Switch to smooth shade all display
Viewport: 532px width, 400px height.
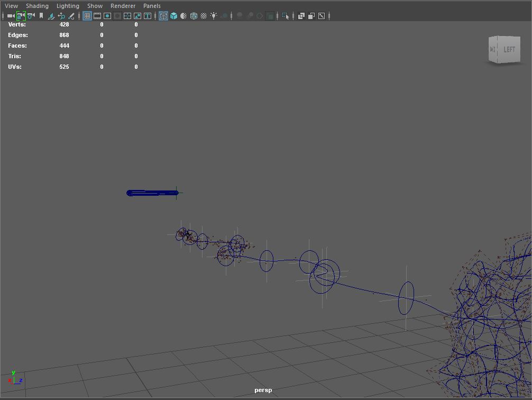click(174, 16)
